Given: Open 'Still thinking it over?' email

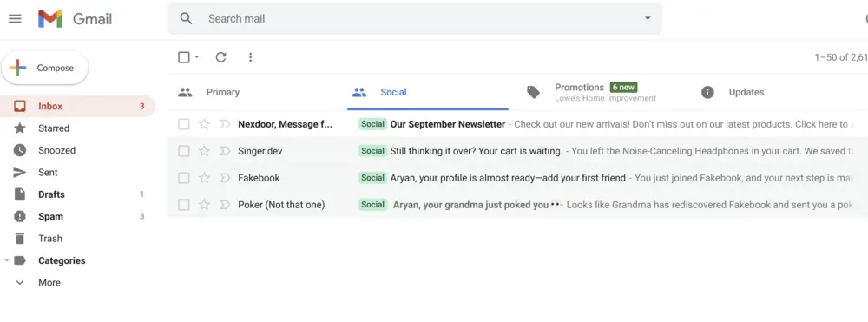Looking at the screenshot, I should point(477,151).
